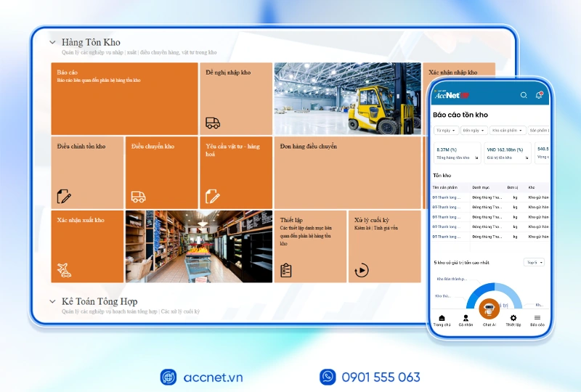Visit the accnet.vn website link

click(x=213, y=377)
